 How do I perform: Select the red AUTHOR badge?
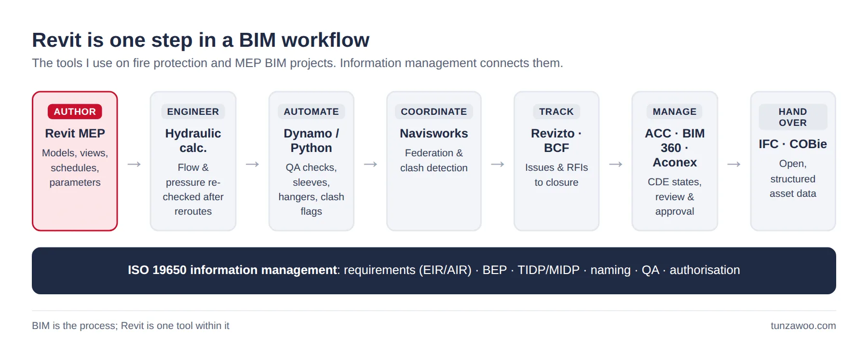[x=75, y=111]
